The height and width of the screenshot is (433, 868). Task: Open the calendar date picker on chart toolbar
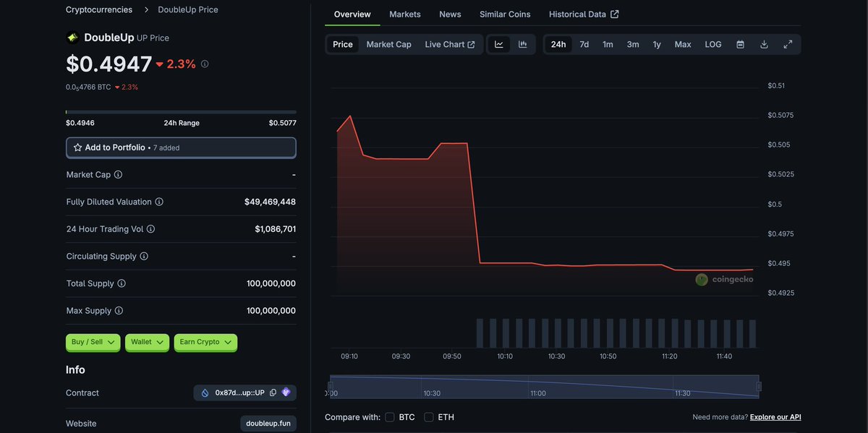coord(740,44)
